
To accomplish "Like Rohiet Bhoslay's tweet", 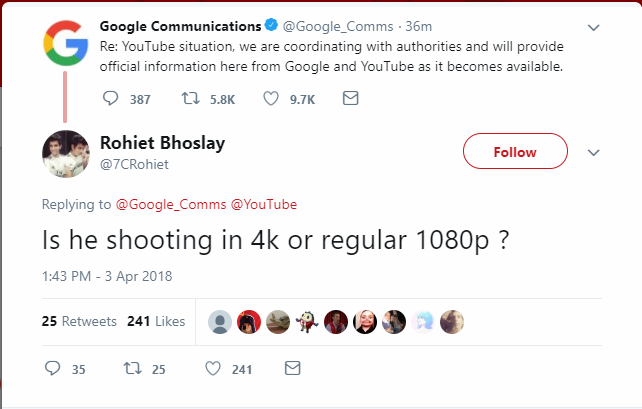I will [212, 369].
